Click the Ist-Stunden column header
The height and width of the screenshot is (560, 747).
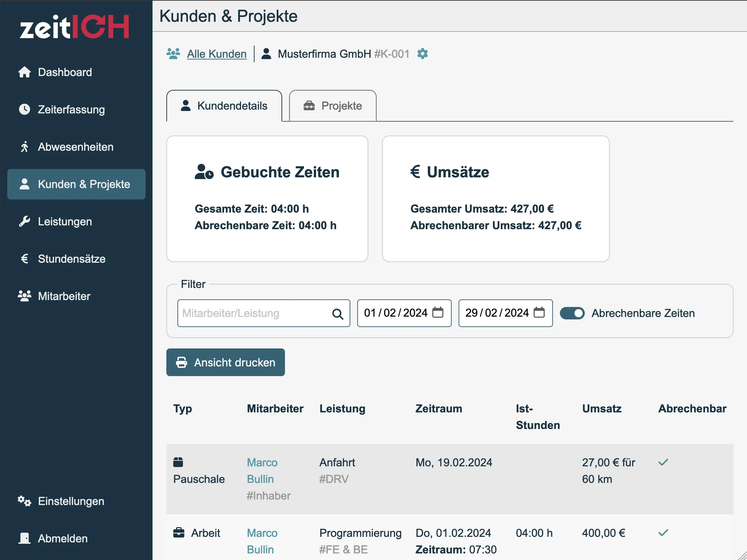point(538,417)
